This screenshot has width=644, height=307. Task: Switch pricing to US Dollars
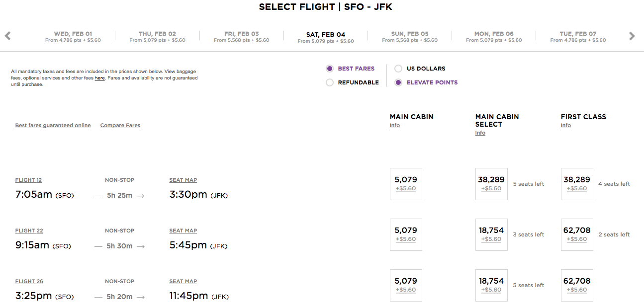[x=398, y=69]
